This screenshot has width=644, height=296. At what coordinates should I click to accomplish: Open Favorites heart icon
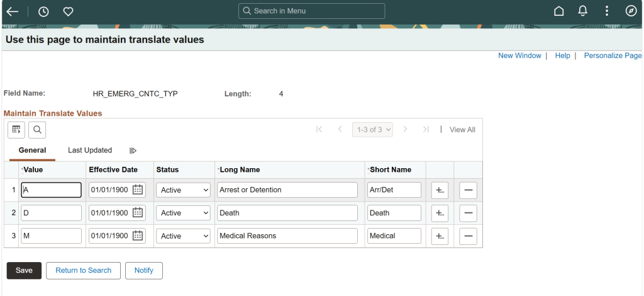68,12
